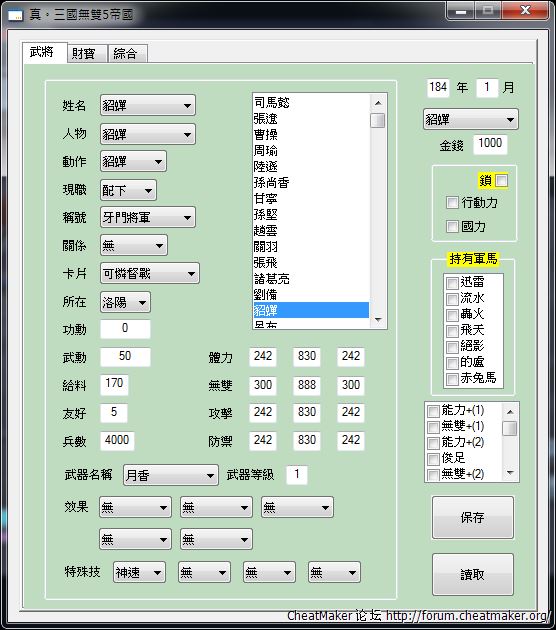Enable the 鎖 lock checkbox

coord(501,180)
